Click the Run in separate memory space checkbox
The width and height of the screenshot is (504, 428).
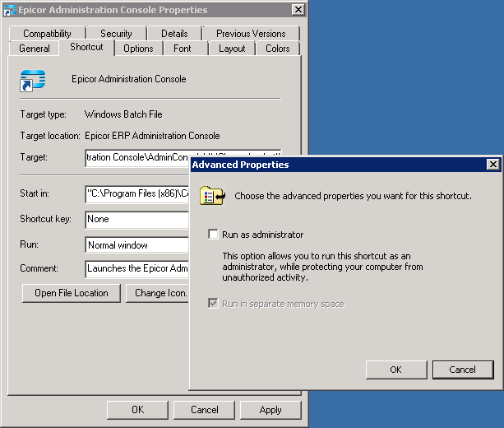click(213, 304)
